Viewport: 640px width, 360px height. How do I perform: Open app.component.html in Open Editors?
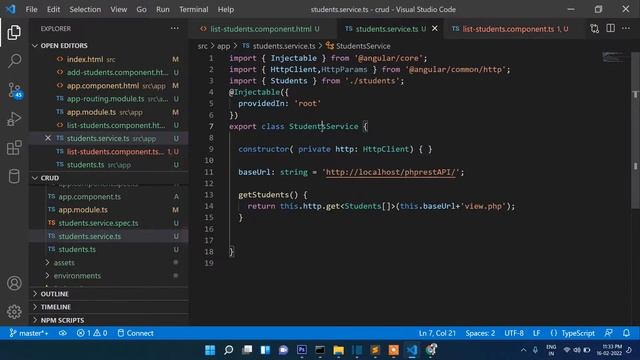coord(109,86)
